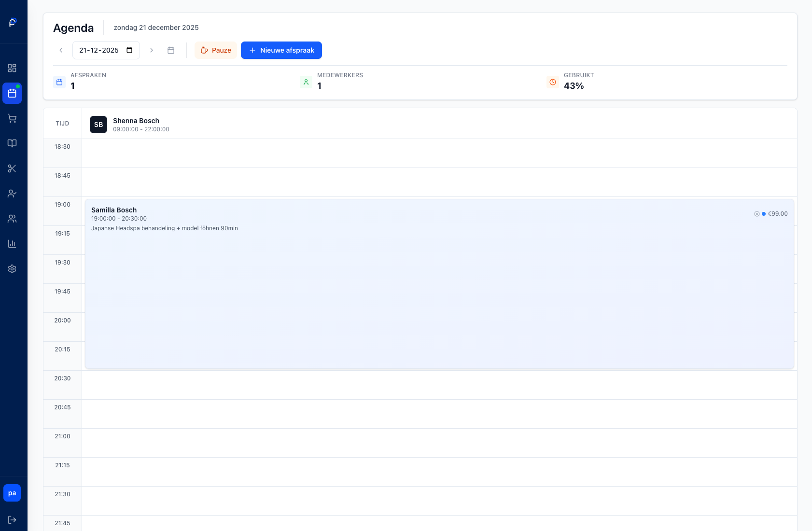Open the customers group icon in sidebar
Screen dimensions: 812x531
pyautogui.click(x=12, y=219)
